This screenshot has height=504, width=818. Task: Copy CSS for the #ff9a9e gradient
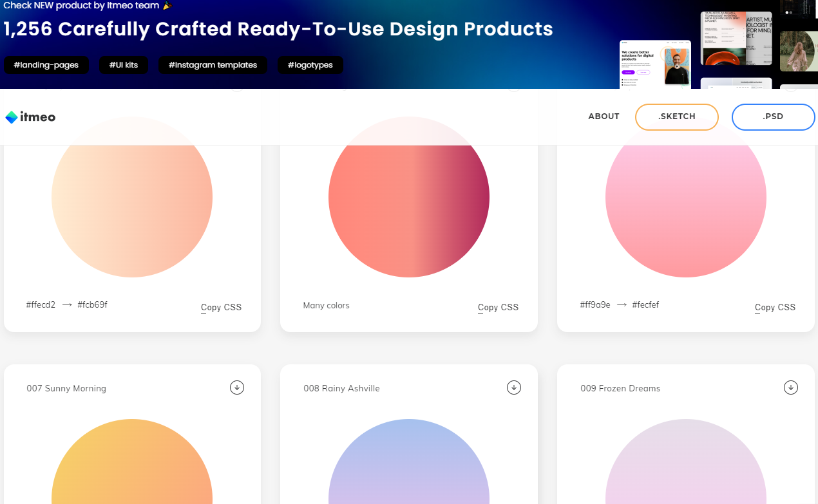pyautogui.click(x=775, y=308)
